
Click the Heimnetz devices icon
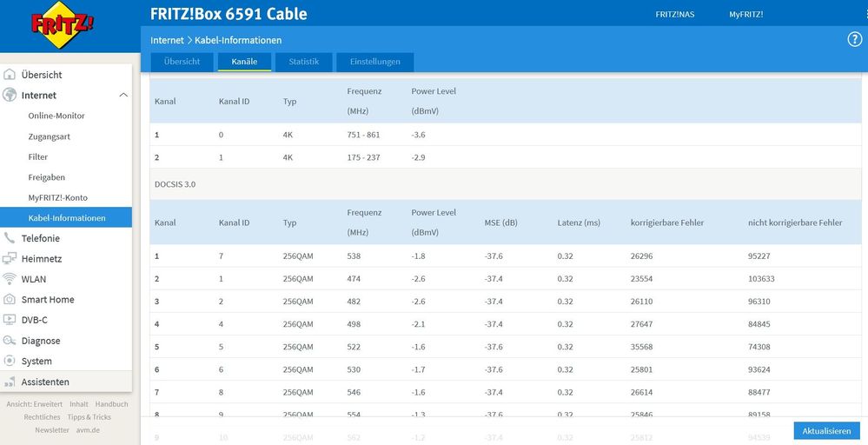pos(10,258)
